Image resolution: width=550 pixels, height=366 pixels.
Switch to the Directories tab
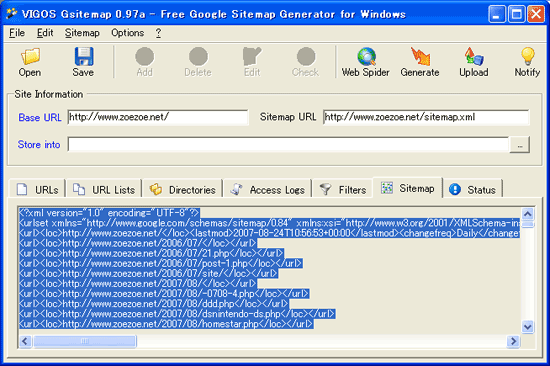point(183,189)
